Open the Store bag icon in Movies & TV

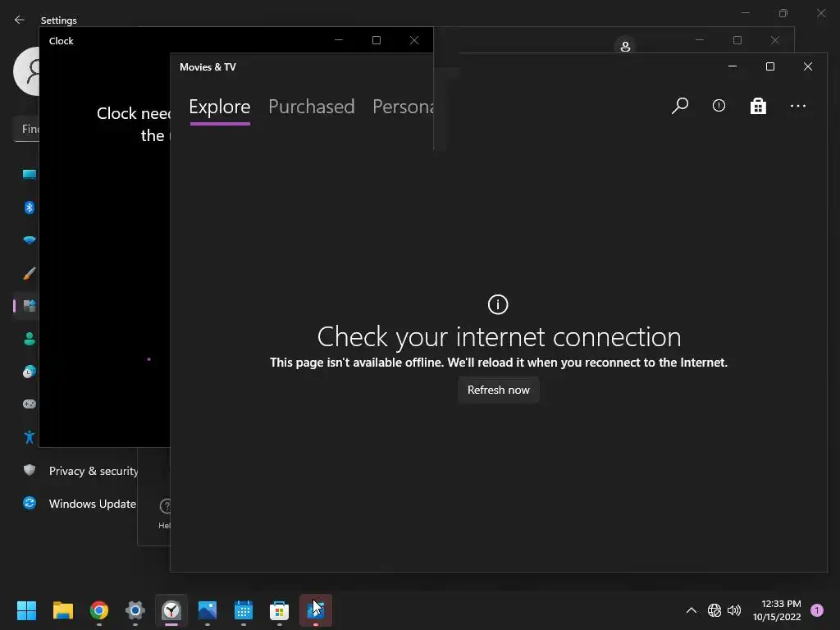[x=758, y=106]
